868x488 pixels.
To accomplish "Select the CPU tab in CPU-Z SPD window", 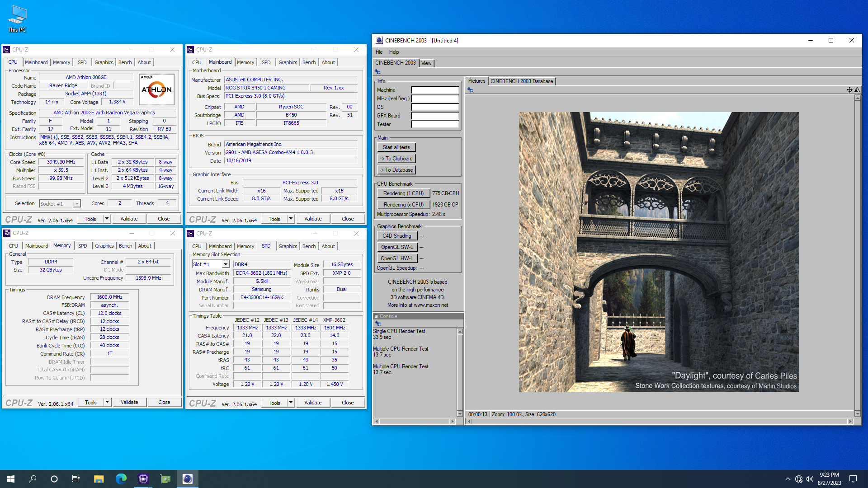I will click(x=197, y=246).
